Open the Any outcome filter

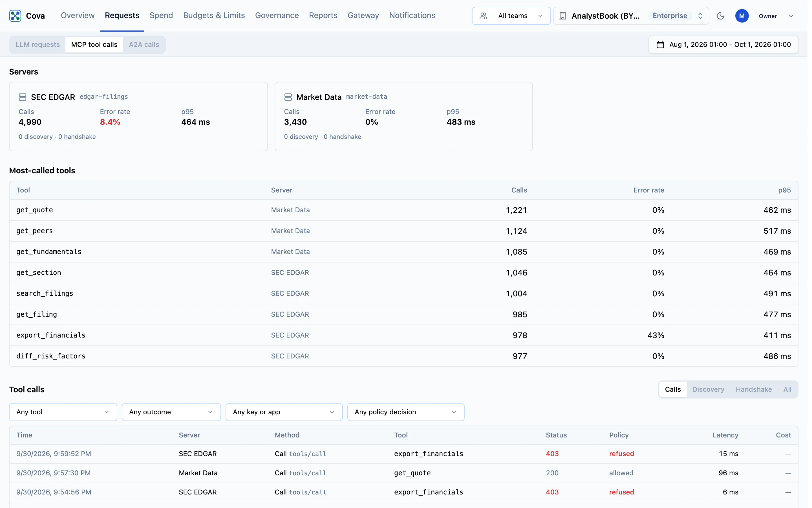171,412
